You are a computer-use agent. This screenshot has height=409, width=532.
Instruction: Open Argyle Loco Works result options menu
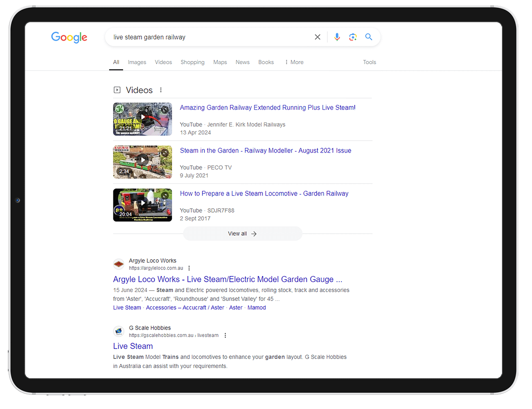tap(189, 268)
